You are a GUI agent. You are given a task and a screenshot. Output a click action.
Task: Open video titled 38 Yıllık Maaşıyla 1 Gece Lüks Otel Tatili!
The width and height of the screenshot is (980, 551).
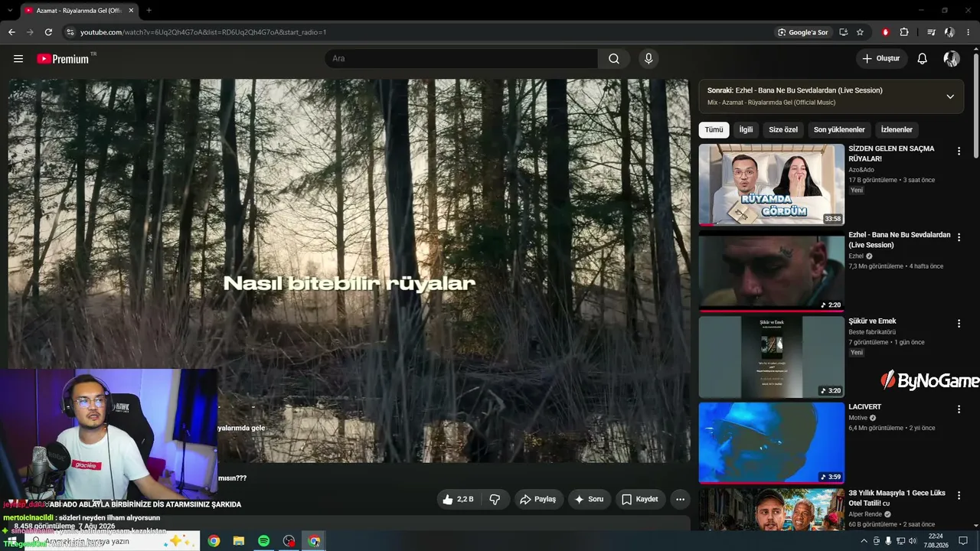[897, 498]
